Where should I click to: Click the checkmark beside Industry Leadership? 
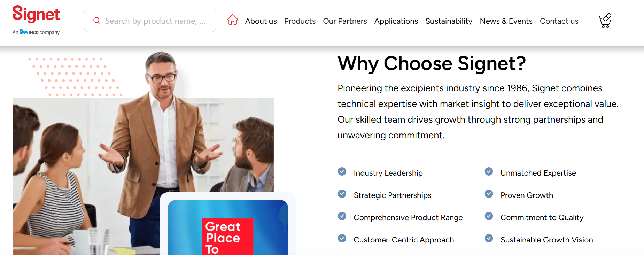(342, 171)
